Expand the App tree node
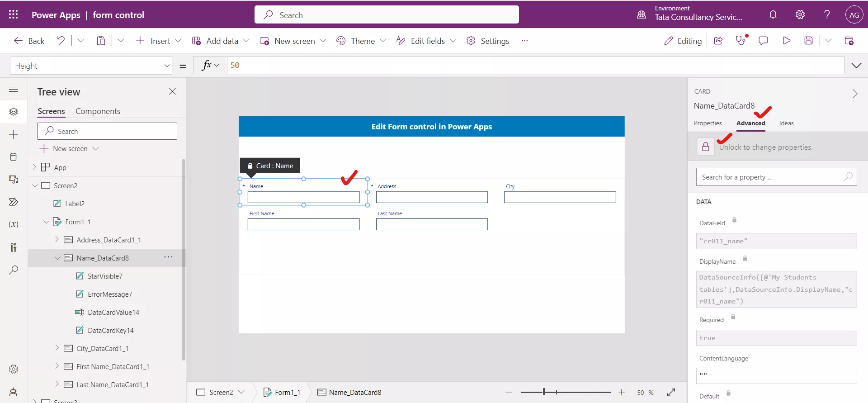This screenshot has height=403, width=868. (x=34, y=167)
